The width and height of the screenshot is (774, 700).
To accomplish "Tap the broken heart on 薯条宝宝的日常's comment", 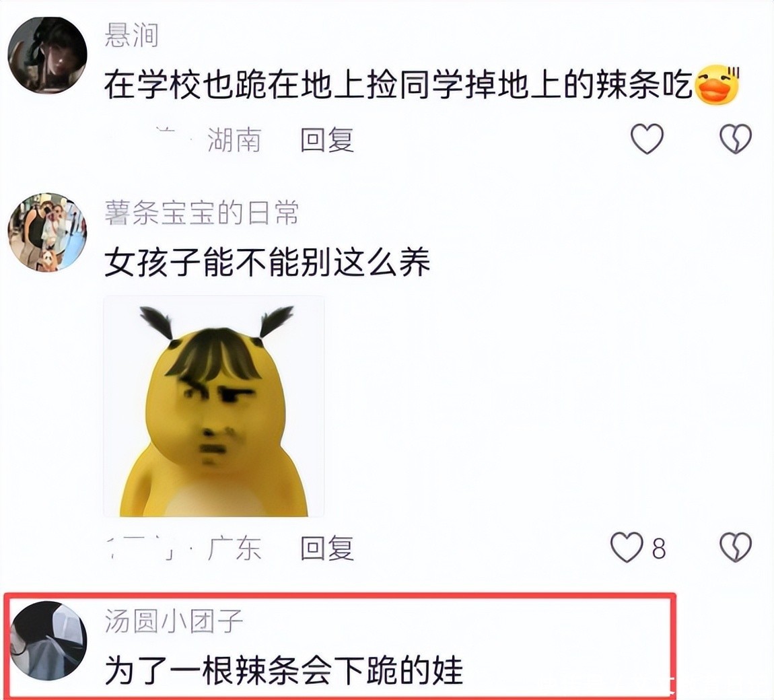I will click(x=736, y=547).
